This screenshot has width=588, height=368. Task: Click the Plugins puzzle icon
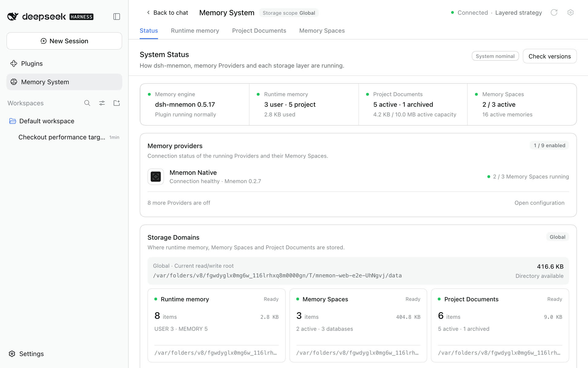[14, 63]
